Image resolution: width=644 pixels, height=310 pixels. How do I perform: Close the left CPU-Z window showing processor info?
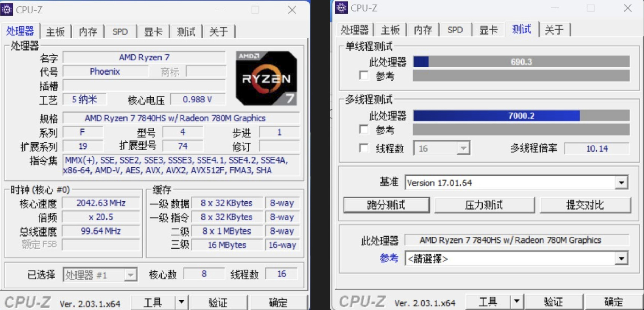[x=292, y=10]
